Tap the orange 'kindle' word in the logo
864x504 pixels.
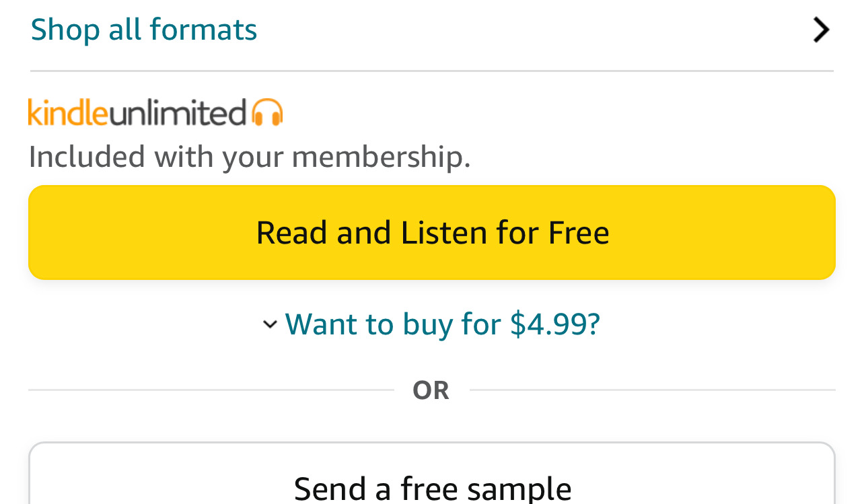tap(68, 112)
